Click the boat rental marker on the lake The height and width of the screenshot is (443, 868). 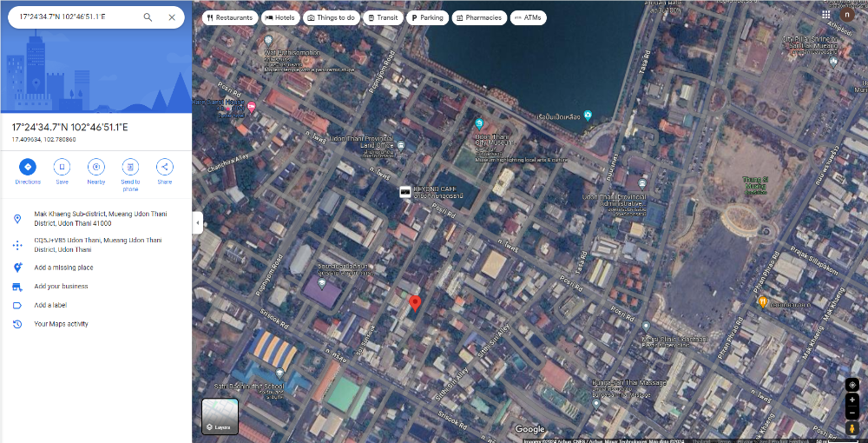click(x=588, y=116)
